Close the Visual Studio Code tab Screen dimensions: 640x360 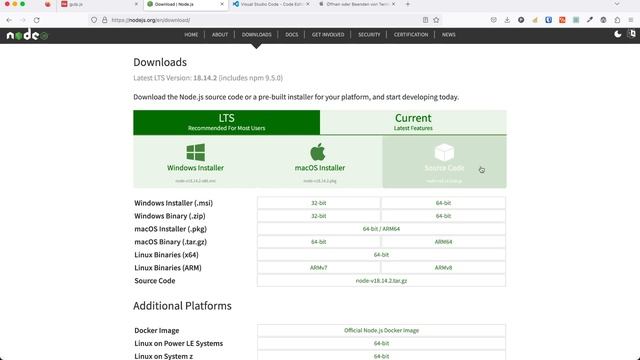click(308, 4)
